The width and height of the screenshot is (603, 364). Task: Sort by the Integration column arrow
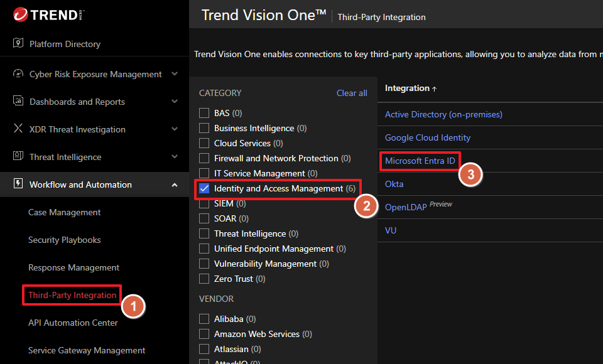click(x=434, y=89)
